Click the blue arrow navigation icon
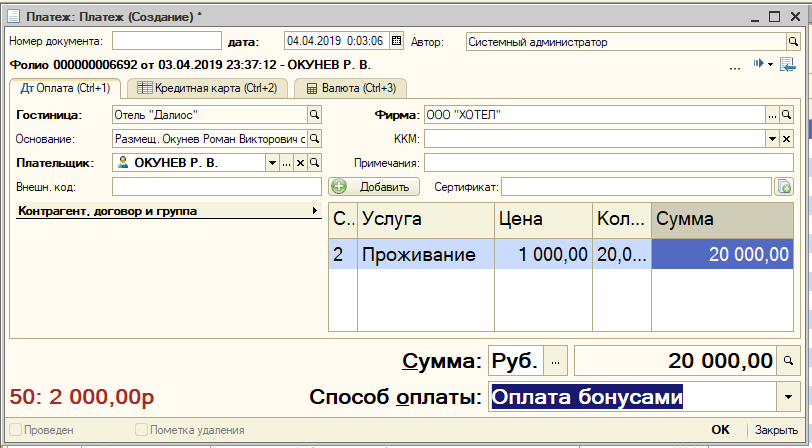Screen dimensions: 812x448 (x=759, y=63)
